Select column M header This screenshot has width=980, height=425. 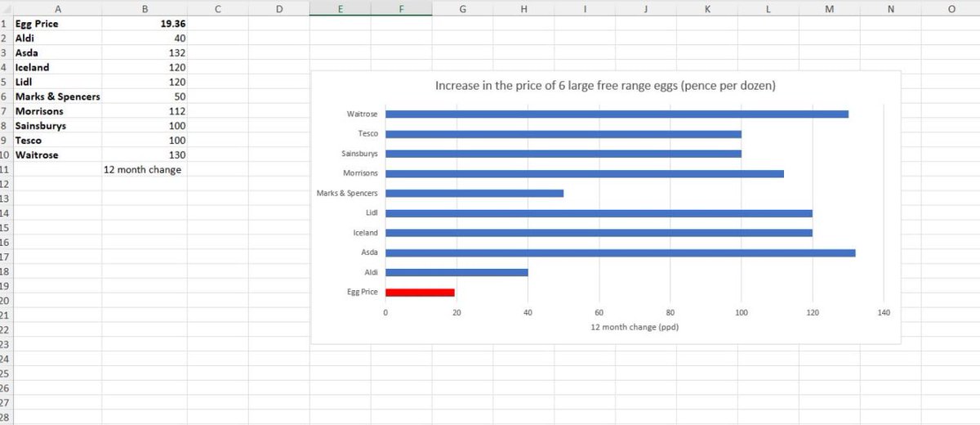coord(829,8)
